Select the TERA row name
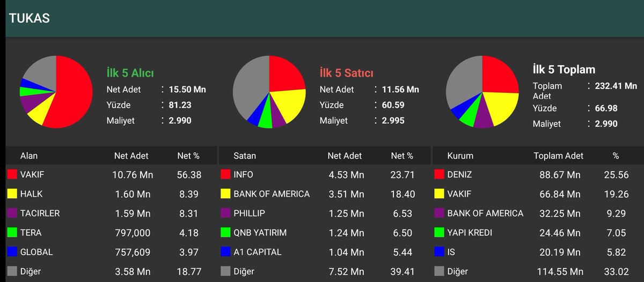 (x=31, y=233)
